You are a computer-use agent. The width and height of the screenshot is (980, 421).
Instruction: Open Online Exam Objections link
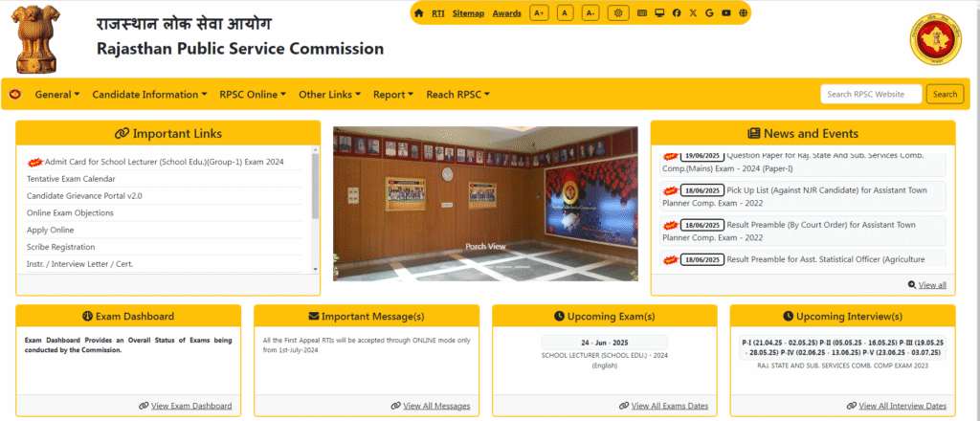point(70,213)
